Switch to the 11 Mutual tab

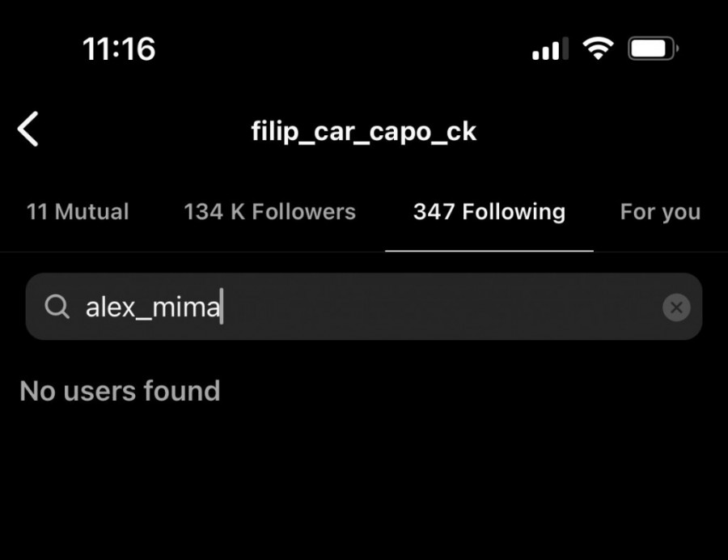coord(78,212)
